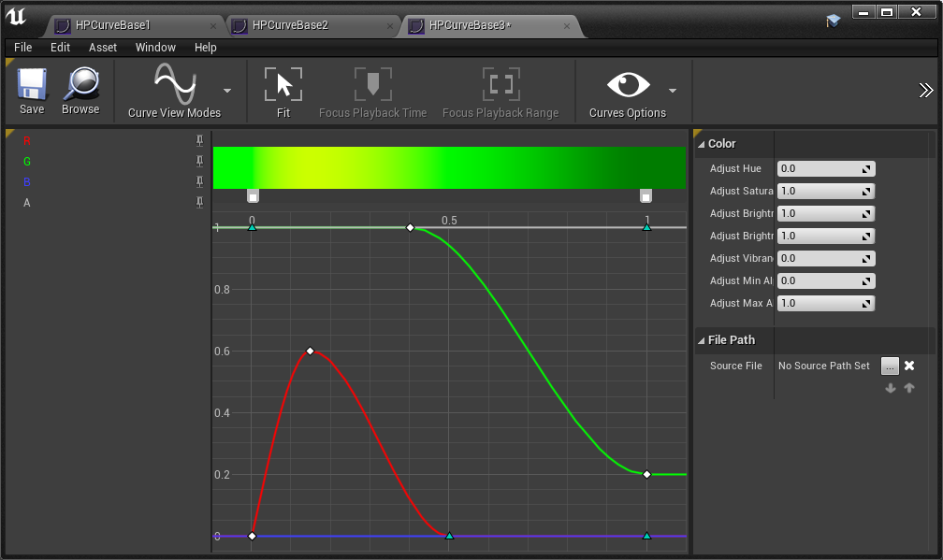Click the right gradient color stop

646,196
